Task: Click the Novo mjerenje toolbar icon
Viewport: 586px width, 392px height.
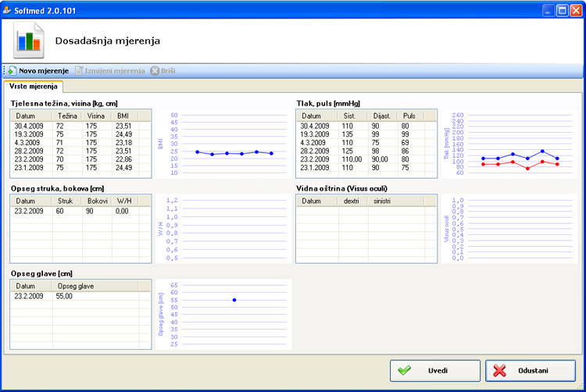Action: (x=13, y=71)
